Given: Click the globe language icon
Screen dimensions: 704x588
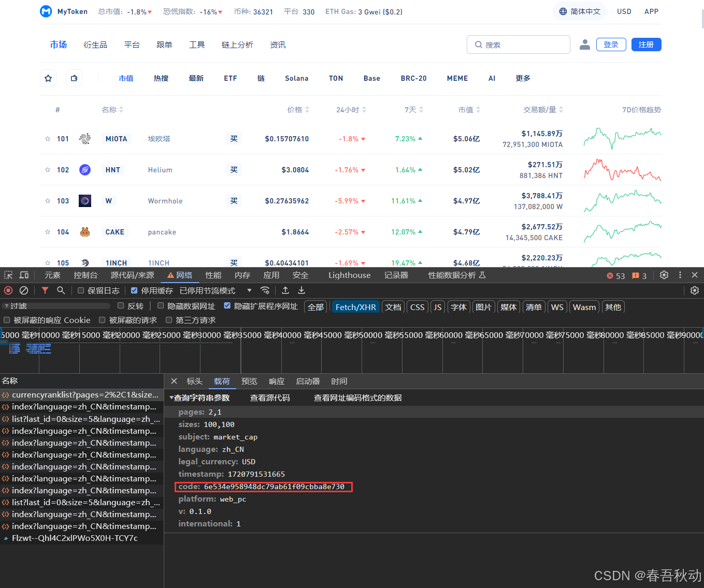Looking at the screenshot, I should pos(563,11).
